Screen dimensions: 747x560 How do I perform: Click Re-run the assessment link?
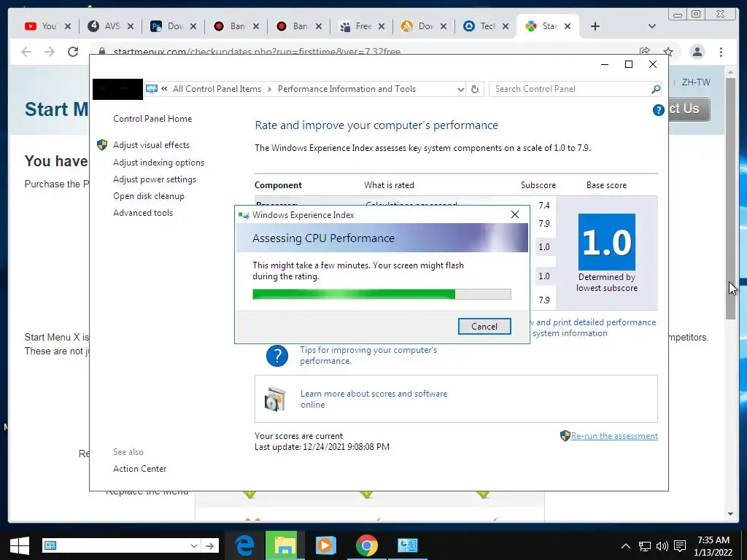(x=614, y=436)
